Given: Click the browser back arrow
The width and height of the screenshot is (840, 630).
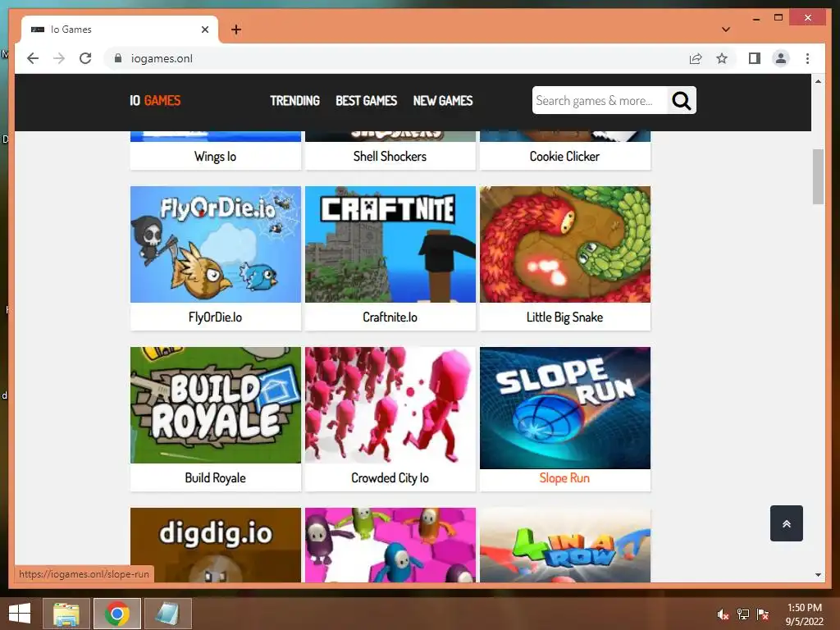Looking at the screenshot, I should click(x=33, y=58).
